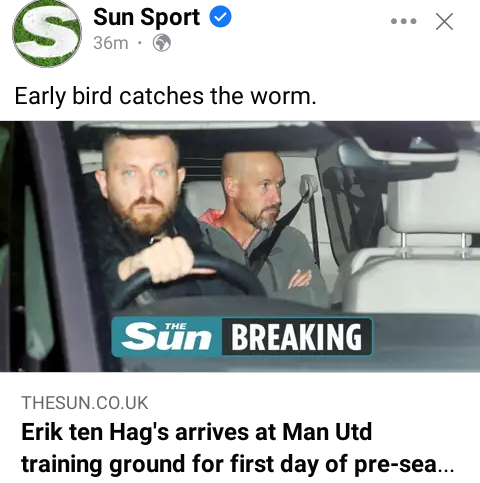Click the blue verified badge

pos(220,17)
